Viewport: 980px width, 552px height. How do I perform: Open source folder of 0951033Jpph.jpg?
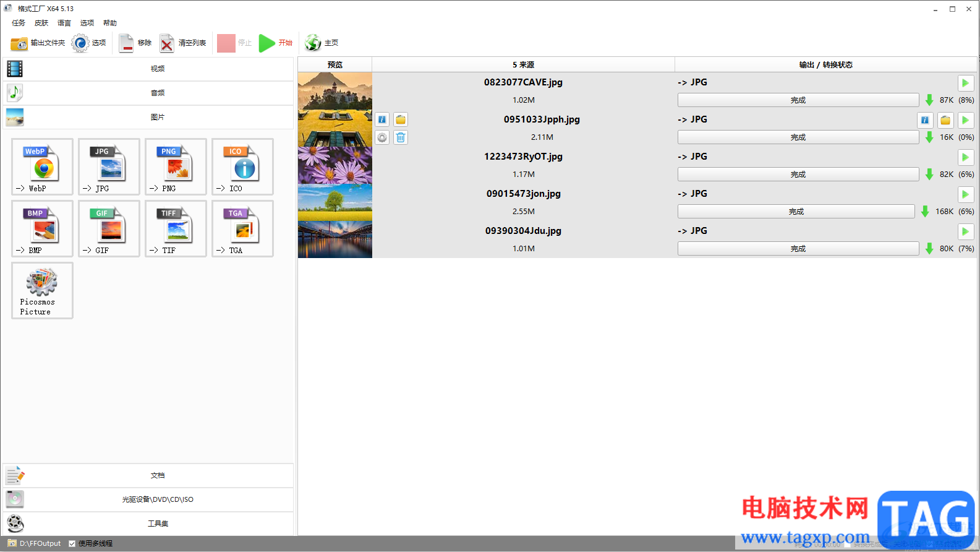(x=401, y=119)
